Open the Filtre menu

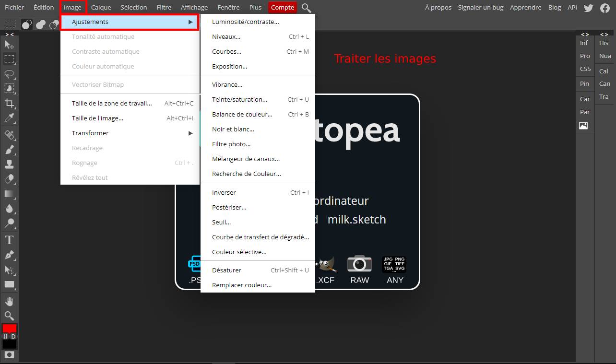164,7
